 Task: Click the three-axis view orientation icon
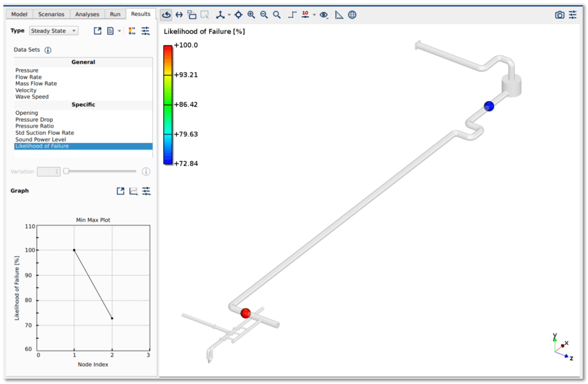click(220, 15)
